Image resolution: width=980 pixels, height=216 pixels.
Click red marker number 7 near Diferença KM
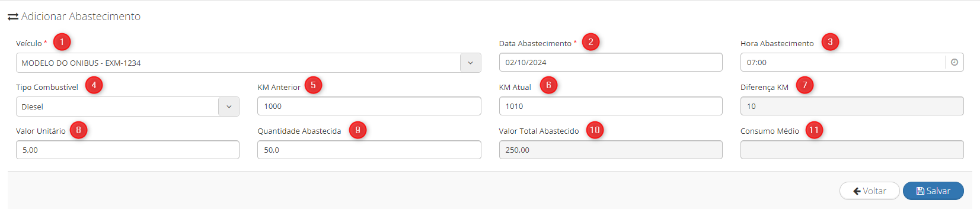coord(805,85)
